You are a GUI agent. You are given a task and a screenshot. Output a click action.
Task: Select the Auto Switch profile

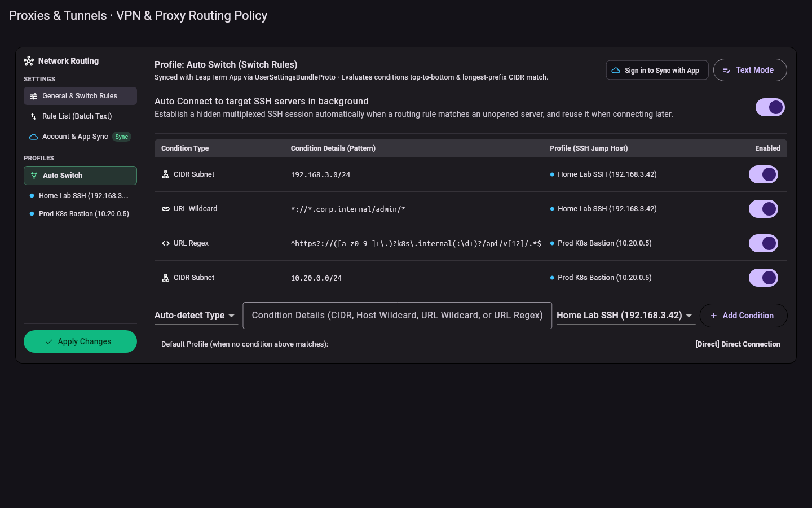pyautogui.click(x=80, y=176)
